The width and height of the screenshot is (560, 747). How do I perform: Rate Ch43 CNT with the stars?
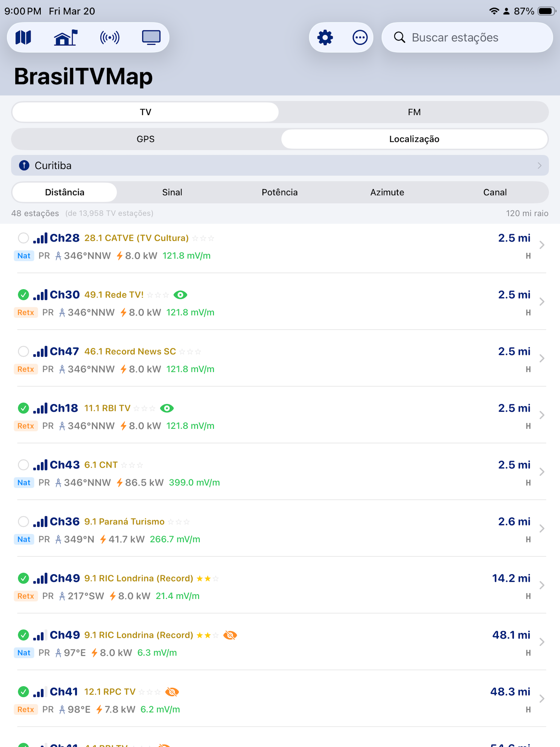tap(132, 465)
